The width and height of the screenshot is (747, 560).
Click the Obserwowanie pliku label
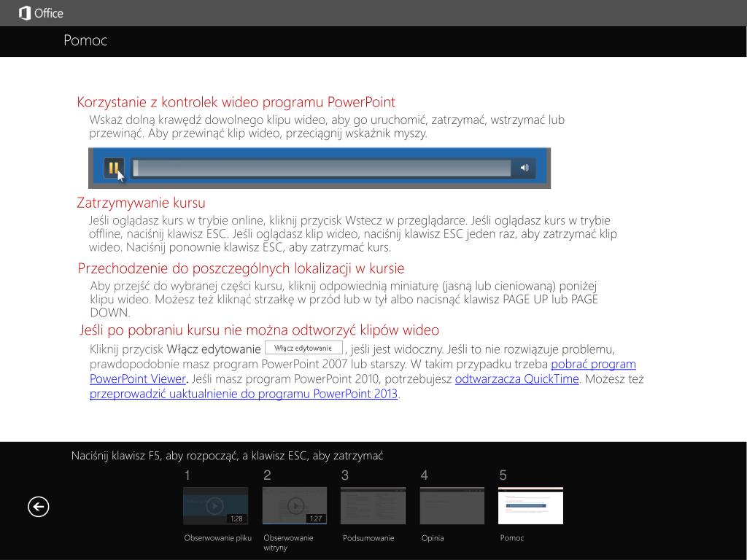[217, 538]
